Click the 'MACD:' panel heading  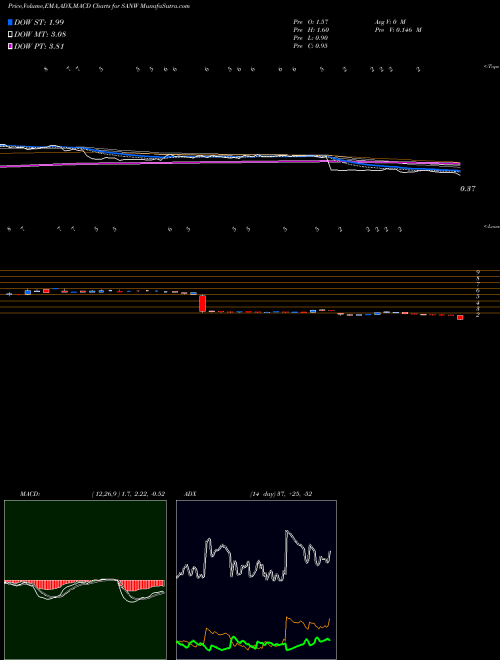[x=30, y=494]
